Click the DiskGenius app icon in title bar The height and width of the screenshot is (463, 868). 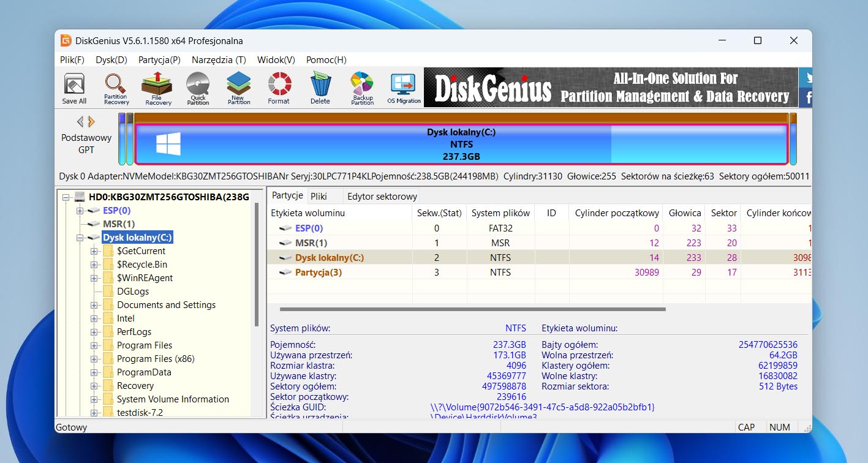66,40
